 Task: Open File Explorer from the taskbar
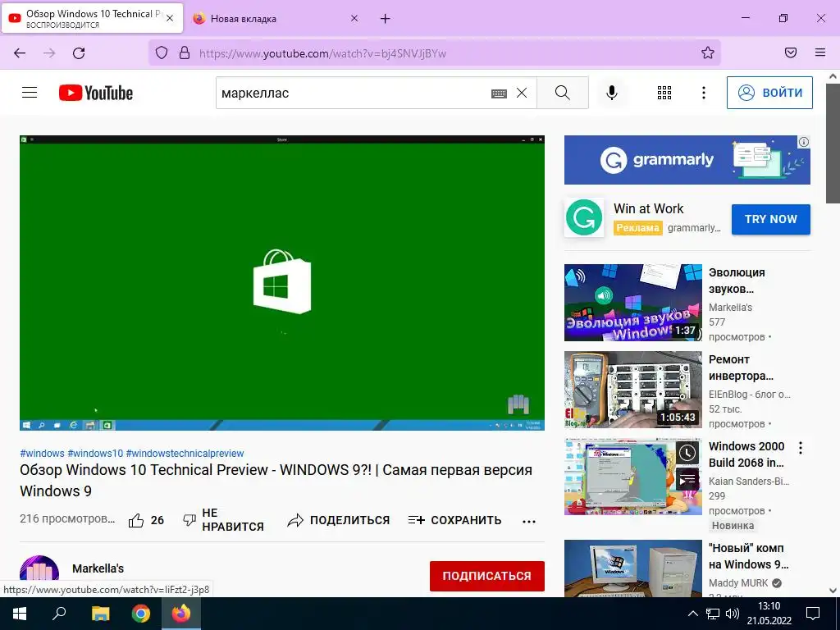click(x=100, y=614)
